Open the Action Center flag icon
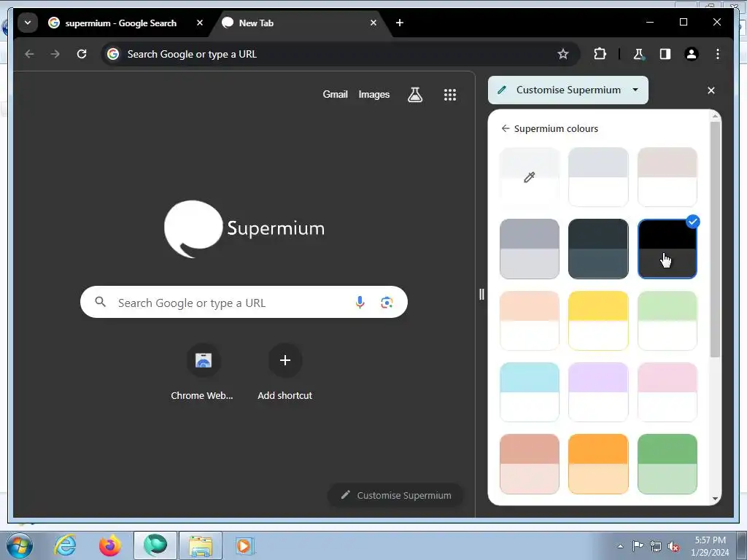747x560 pixels. tap(638, 546)
